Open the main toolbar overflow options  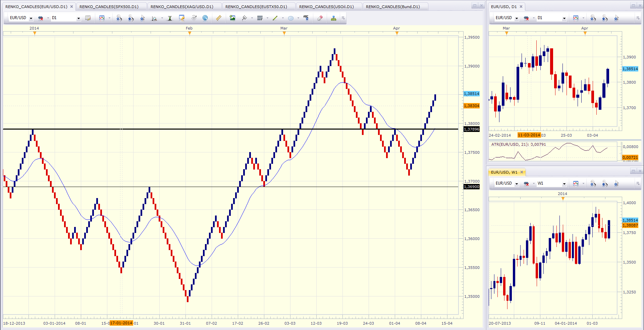tap(343, 18)
